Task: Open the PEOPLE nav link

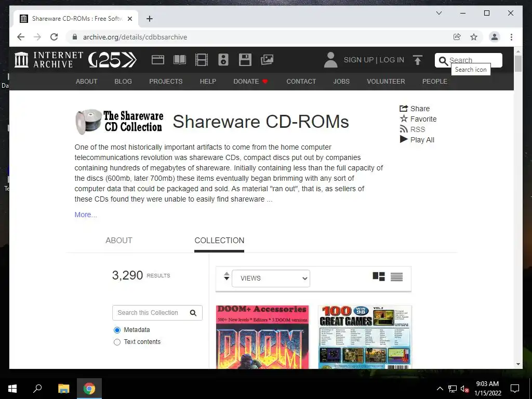Action: coord(435,82)
